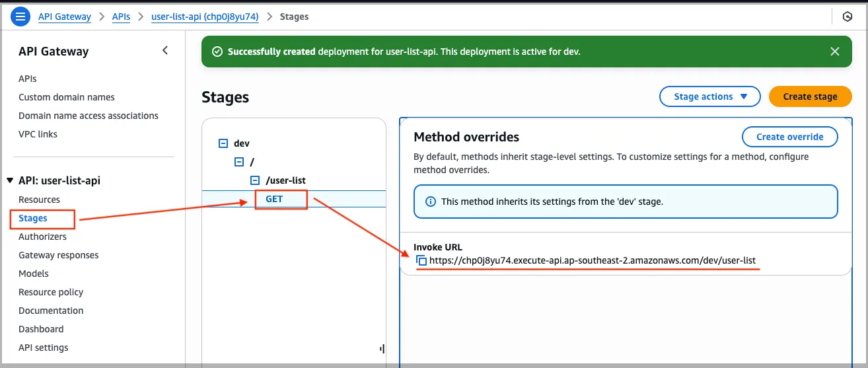Click the success checkmark icon in banner
Screen dimensions: 868x368
217,52
